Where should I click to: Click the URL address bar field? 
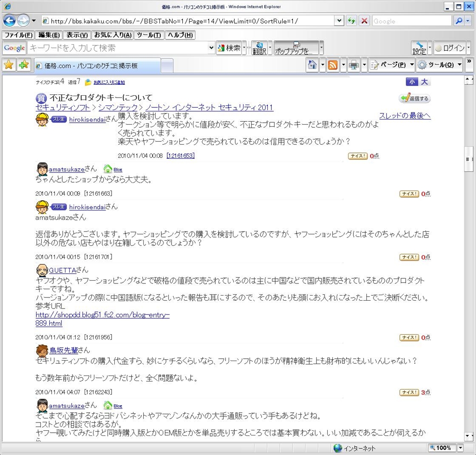tap(188, 21)
